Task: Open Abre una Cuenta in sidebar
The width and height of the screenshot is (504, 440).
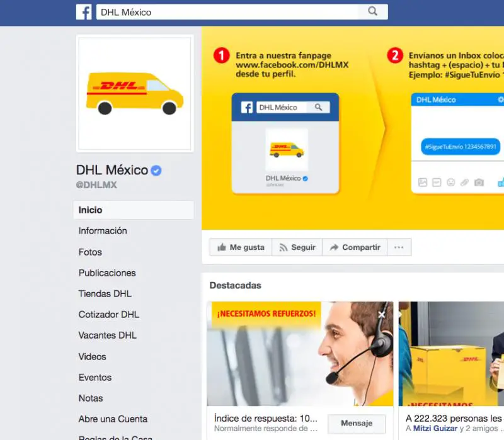Action: pos(113,419)
